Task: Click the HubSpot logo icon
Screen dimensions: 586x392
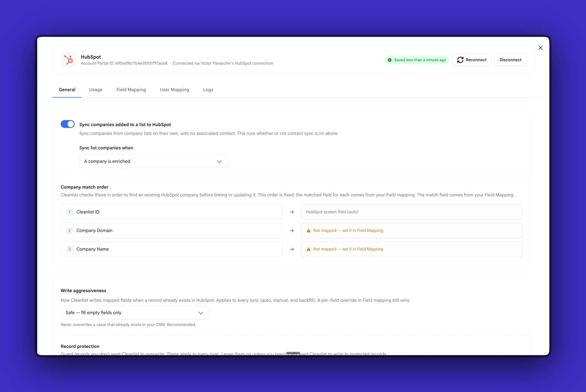Action: [x=68, y=60]
